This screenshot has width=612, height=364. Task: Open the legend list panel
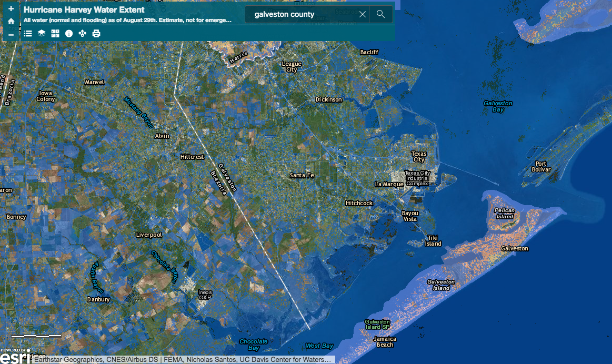[x=28, y=34]
